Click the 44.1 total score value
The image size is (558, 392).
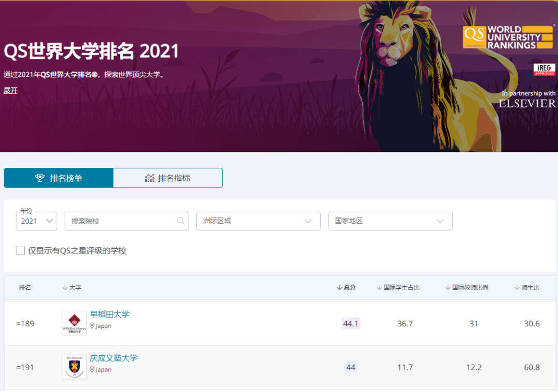tap(350, 324)
